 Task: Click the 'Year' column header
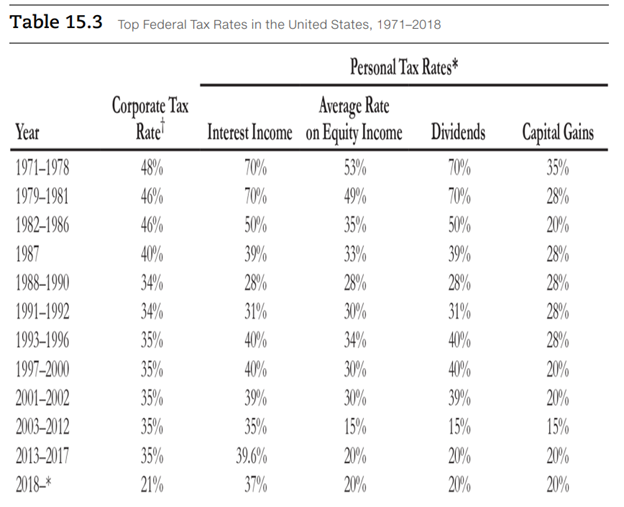(x=32, y=132)
